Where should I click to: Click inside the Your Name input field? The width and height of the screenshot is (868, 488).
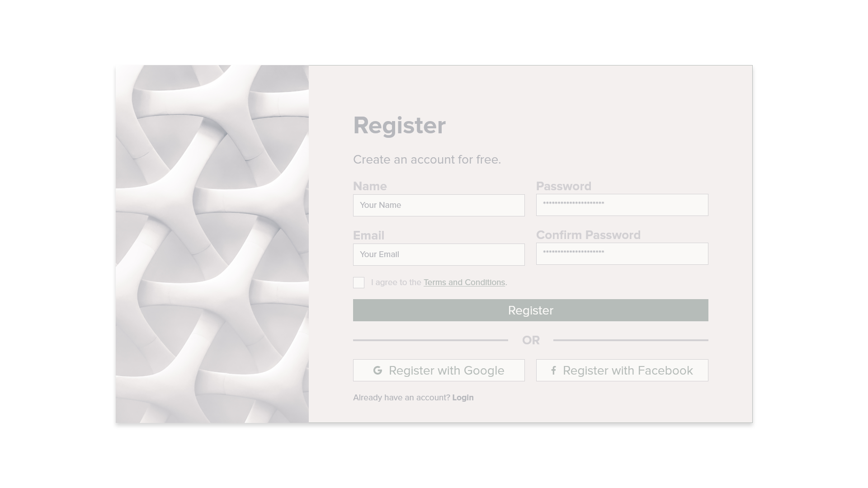[x=438, y=205]
